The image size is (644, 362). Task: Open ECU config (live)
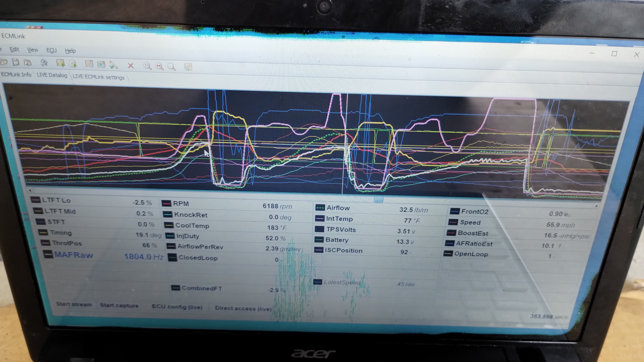coord(177,307)
